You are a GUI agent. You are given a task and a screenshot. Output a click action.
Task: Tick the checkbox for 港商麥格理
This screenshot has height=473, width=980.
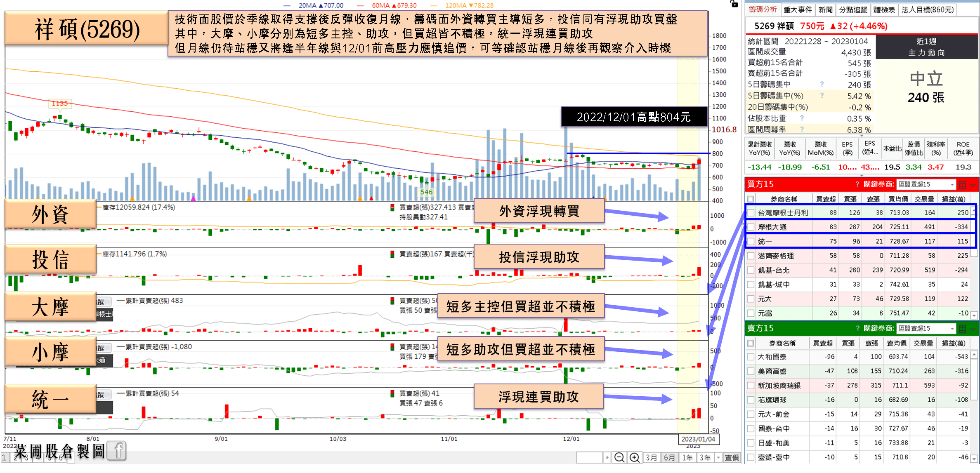click(x=751, y=256)
